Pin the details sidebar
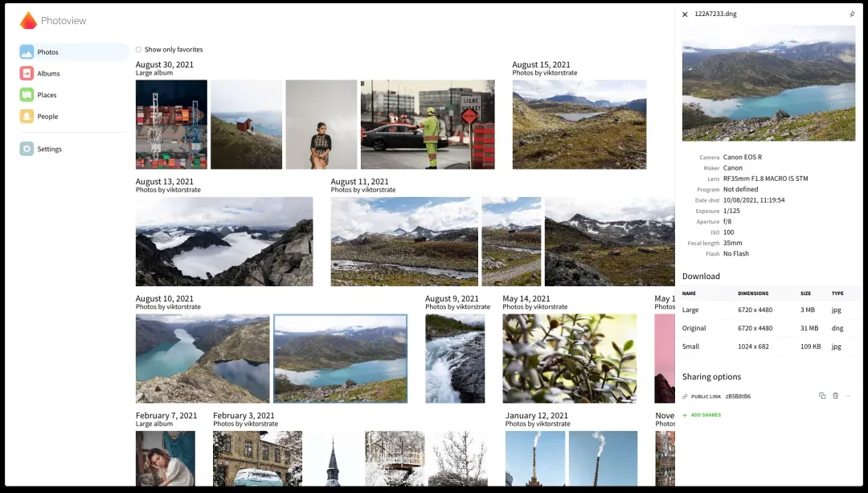868x493 pixels. [852, 14]
